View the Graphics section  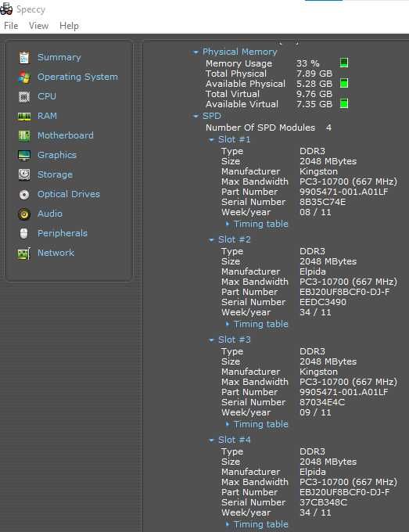tap(56, 155)
